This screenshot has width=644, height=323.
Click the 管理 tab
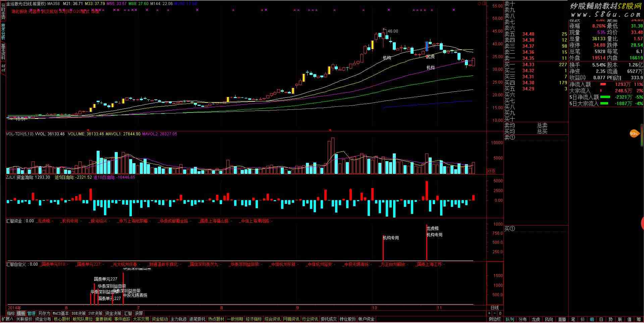(31, 313)
